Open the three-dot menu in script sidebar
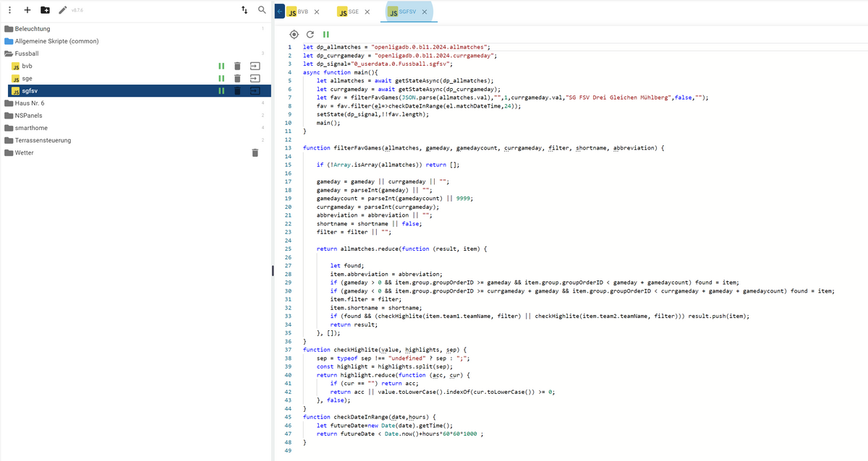Viewport: 868px width, 461px height. [9, 10]
